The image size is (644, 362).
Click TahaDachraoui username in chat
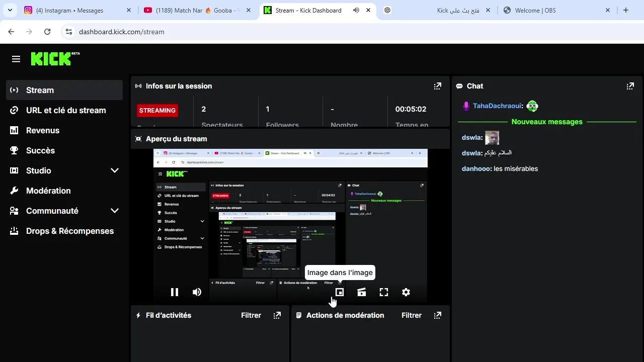498,106
